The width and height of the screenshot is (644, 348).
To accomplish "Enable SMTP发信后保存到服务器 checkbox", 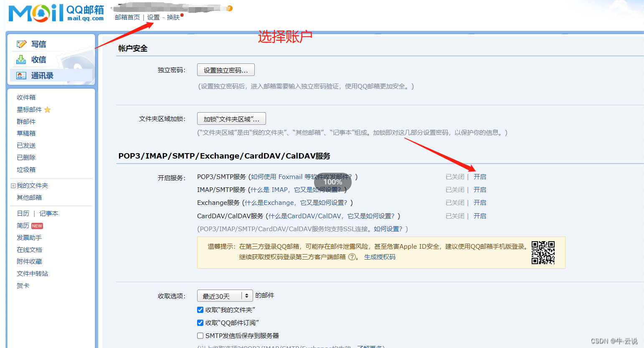I will pyautogui.click(x=200, y=335).
